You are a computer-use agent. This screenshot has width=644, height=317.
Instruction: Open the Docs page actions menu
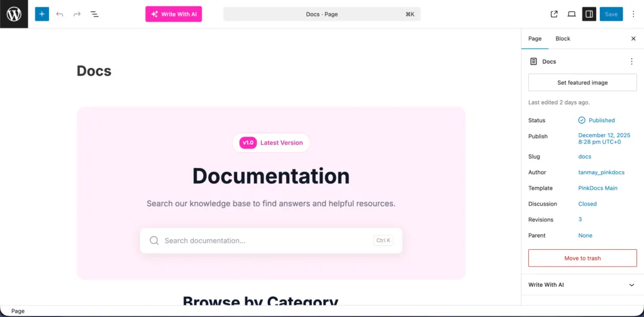[631, 62]
